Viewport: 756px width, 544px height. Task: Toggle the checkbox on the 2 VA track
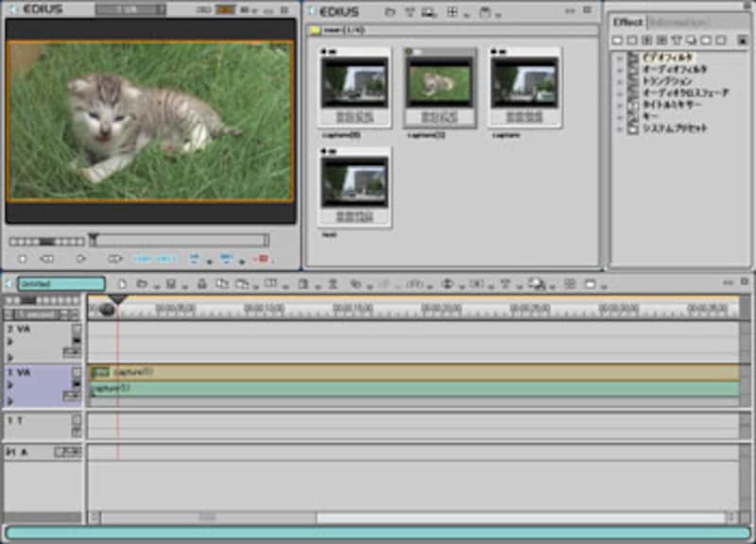77,330
